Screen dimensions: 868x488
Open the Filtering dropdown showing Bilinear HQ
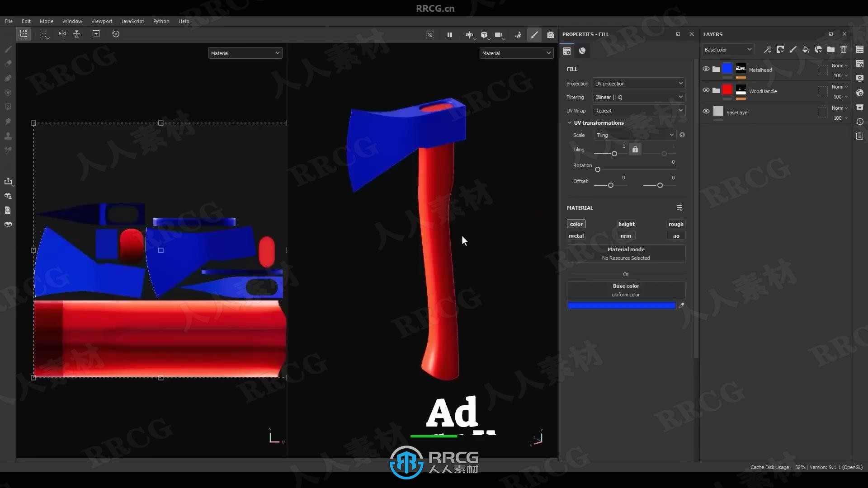639,97
